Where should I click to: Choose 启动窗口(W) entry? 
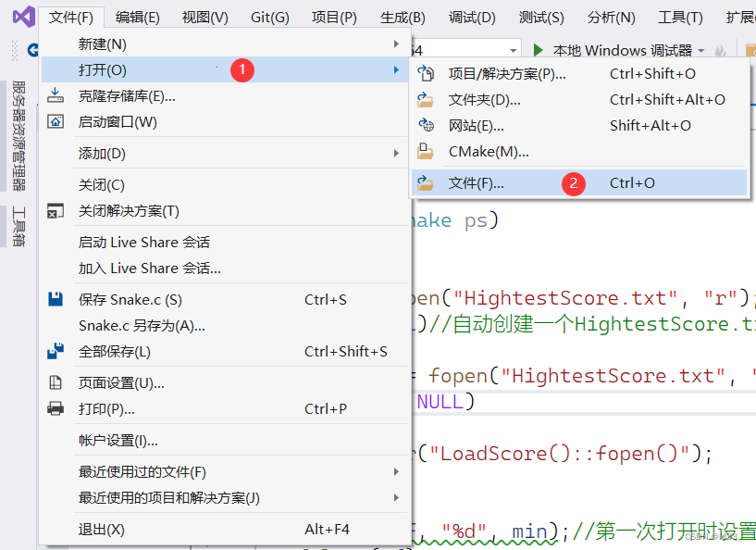pos(225,121)
